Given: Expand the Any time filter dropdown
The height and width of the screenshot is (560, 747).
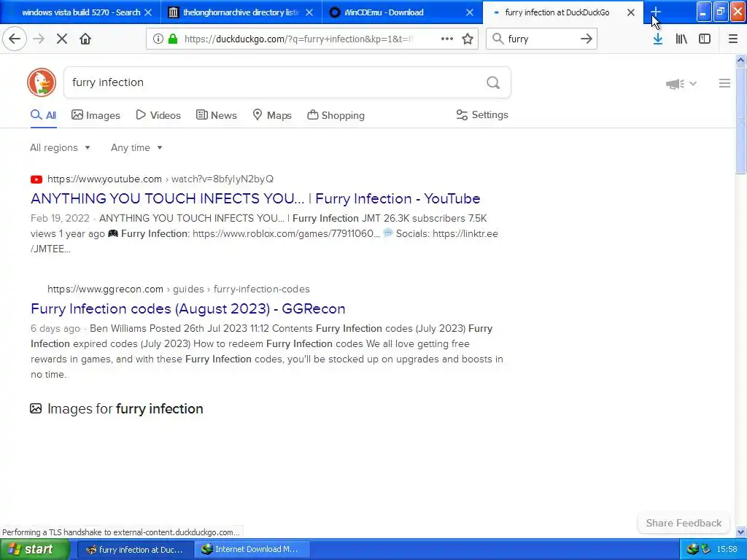Looking at the screenshot, I should [x=136, y=147].
